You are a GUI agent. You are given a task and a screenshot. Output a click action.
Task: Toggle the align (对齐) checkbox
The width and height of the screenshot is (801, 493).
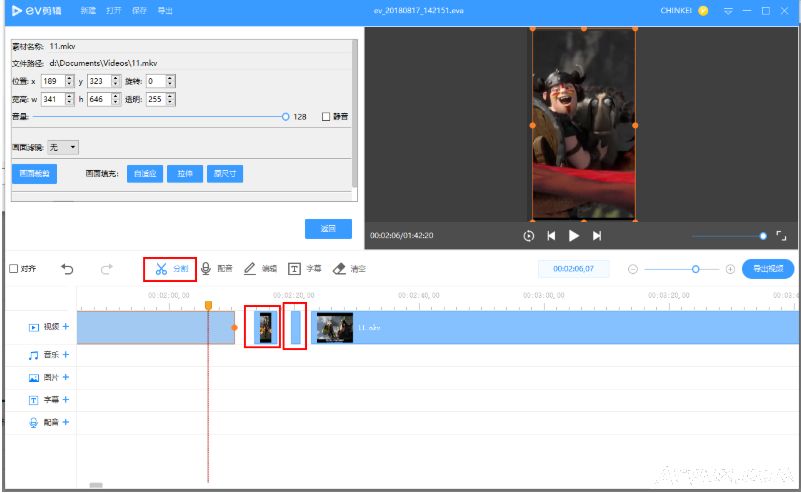13,269
